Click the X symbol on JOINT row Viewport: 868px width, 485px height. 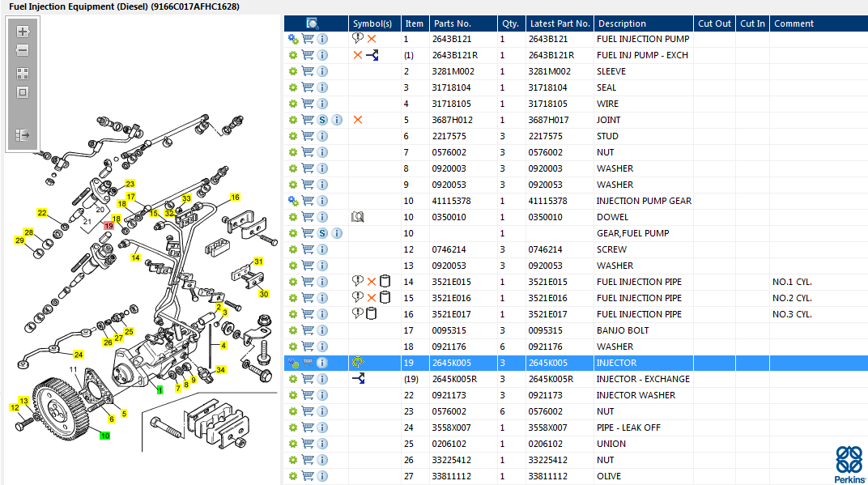coord(358,120)
